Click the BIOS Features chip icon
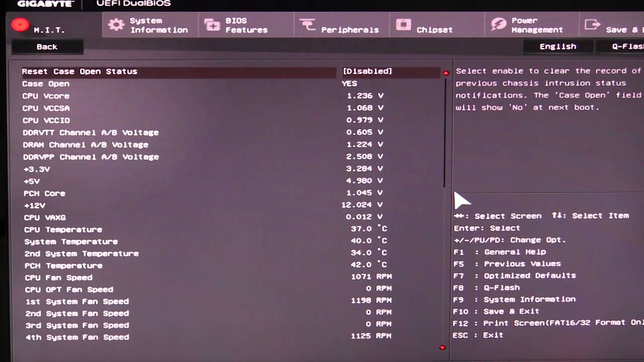Viewport: 644px width, 362px height. coord(212,25)
